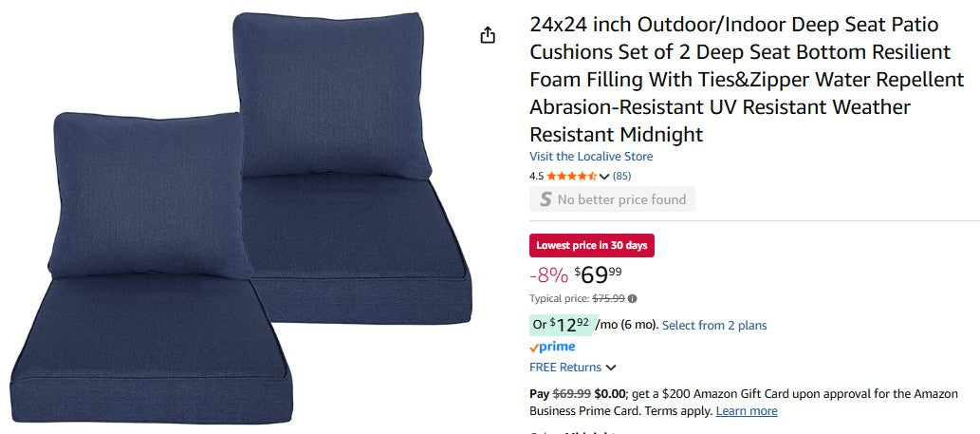This screenshot has width=980, height=434.
Task: Click the Prime logo
Action: pyautogui.click(x=552, y=347)
